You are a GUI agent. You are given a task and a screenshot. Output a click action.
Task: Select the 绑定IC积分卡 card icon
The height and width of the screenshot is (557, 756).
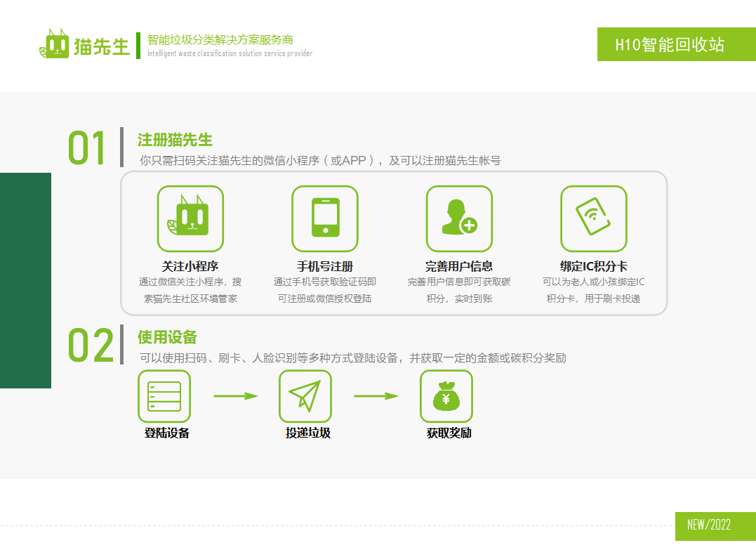click(x=593, y=218)
